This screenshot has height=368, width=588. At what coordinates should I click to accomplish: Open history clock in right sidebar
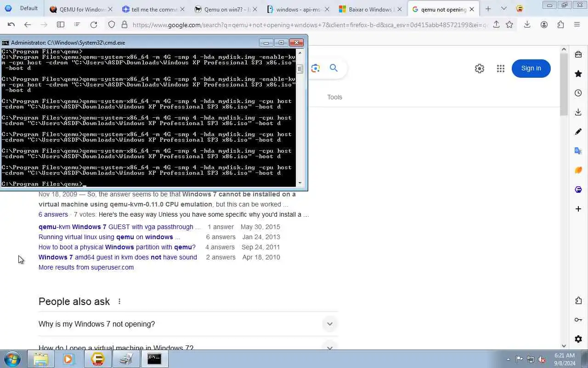click(578, 93)
